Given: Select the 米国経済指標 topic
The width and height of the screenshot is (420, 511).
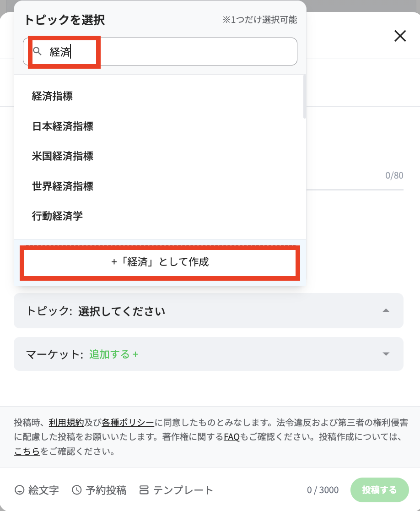Looking at the screenshot, I should (62, 156).
